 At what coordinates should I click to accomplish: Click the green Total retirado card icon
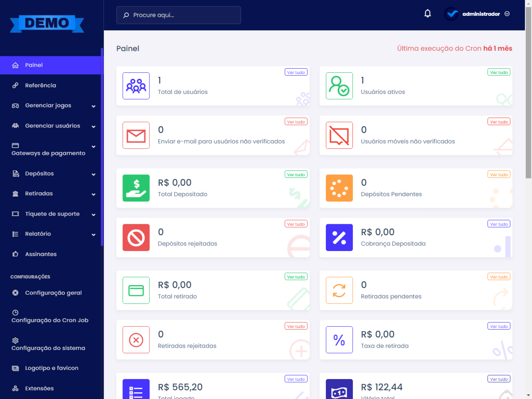pyautogui.click(x=136, y=290)
